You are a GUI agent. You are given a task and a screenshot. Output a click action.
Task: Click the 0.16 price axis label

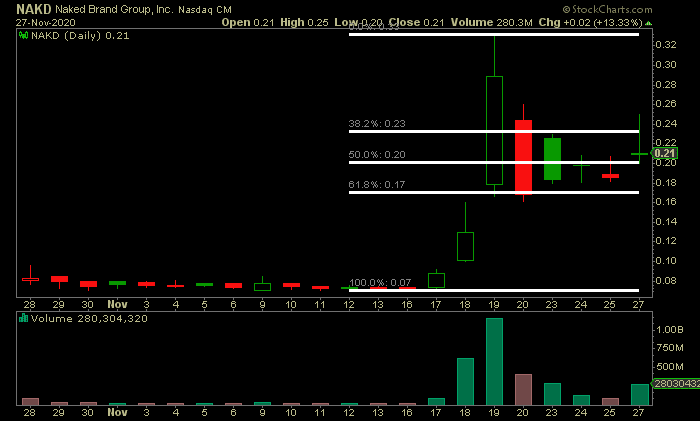(666, 202)
